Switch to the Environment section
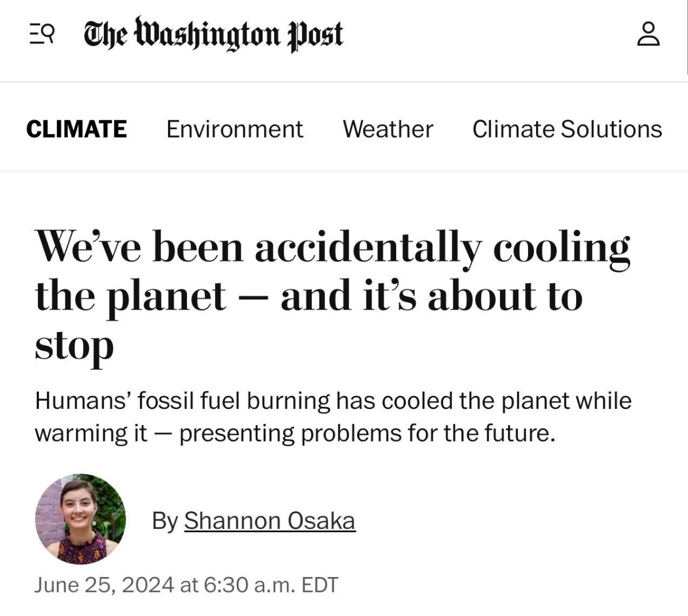Image resolution: width=688 pixels, height=616 pixels. pyautogui.click(x=234, y=129)
